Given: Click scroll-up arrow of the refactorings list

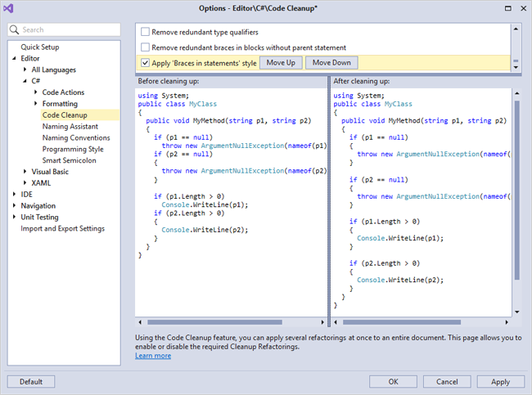Looking at the screenshot, I should (x=516, y=30).
